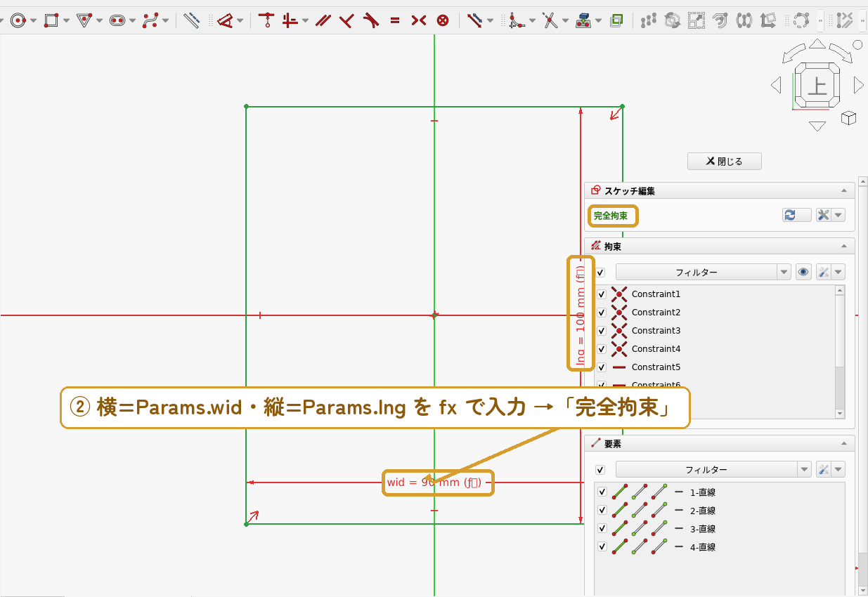Screen dimensions: 868x597
Task: Select the polygon (triangle) creation tool
Action: (x=84, y=20)
